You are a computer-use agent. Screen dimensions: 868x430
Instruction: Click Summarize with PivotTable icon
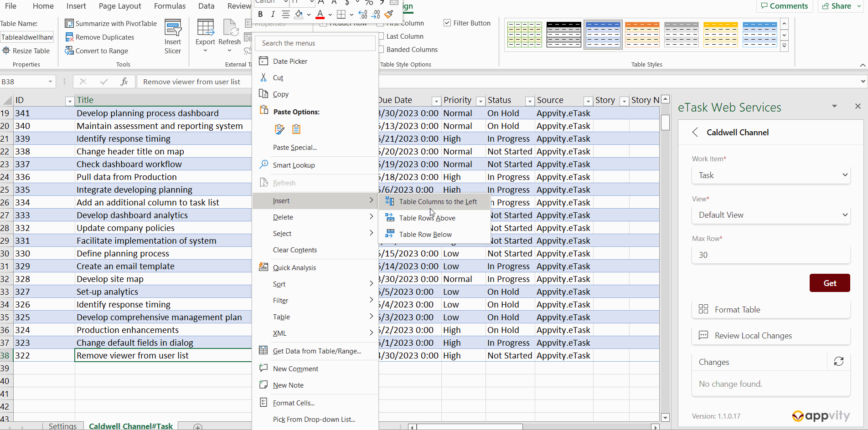[69, 23]
